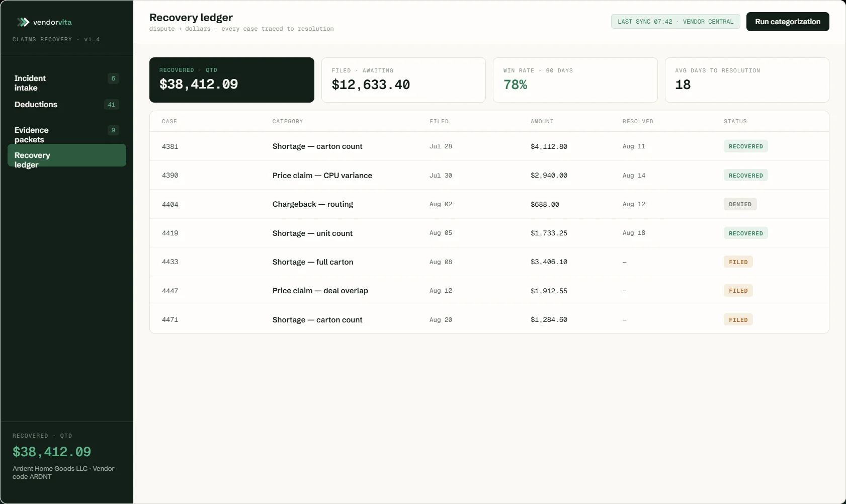This screenshot has height=504, width=846.
Task: Open the Filed Awaiting summary card
Action: pos(403,80)
